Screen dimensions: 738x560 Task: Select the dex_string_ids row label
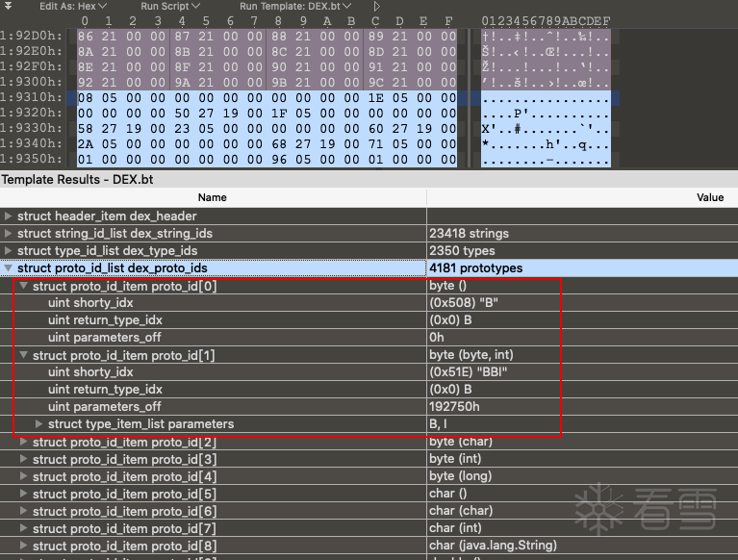[x=115, y=234]
